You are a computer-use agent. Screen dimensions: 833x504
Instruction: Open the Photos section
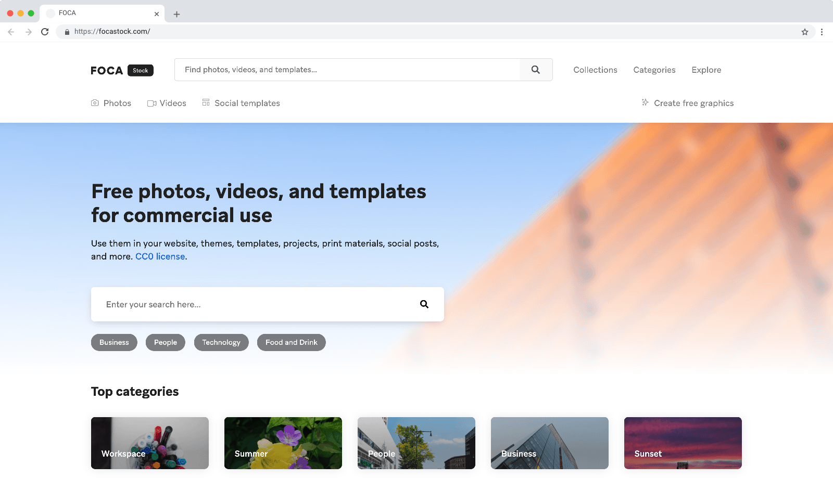pos(111,103)
